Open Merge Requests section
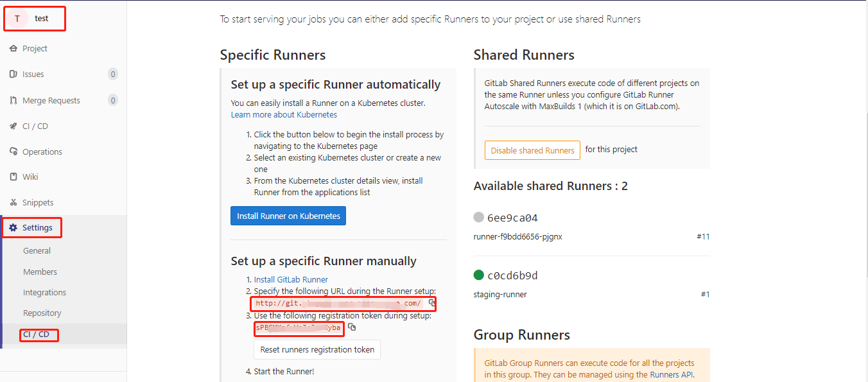The height and width of the screenshot is (382, 868). pyautogui.click(x=51, y=101)
